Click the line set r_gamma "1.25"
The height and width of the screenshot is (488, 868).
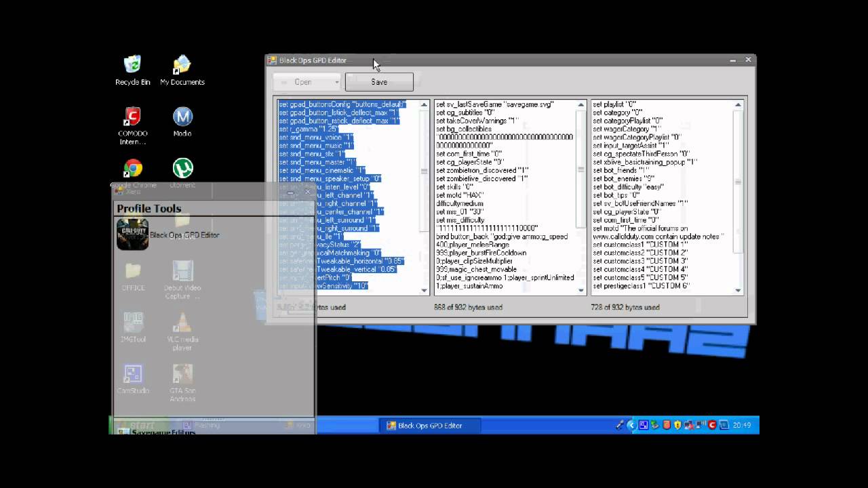(309, 129)
